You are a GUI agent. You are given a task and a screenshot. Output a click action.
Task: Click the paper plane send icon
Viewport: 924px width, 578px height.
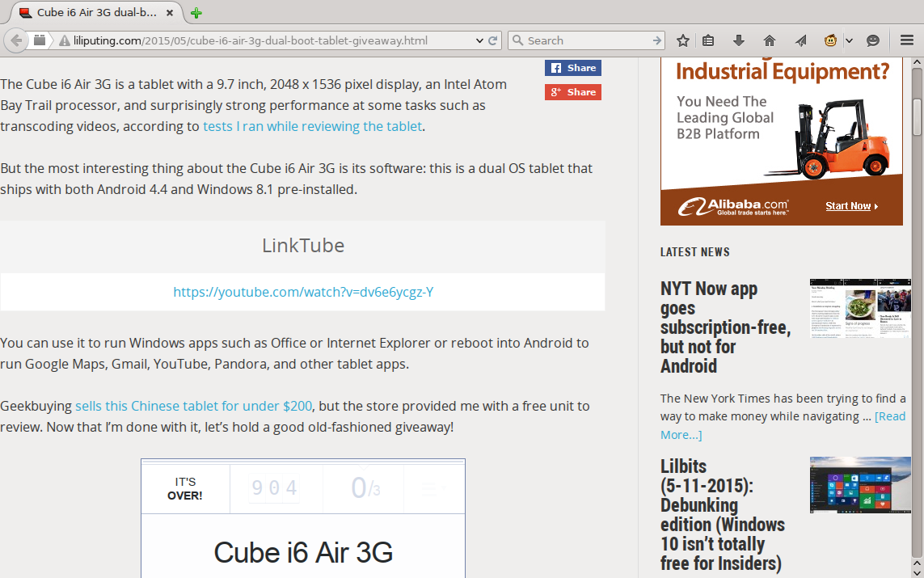[800, 40]
